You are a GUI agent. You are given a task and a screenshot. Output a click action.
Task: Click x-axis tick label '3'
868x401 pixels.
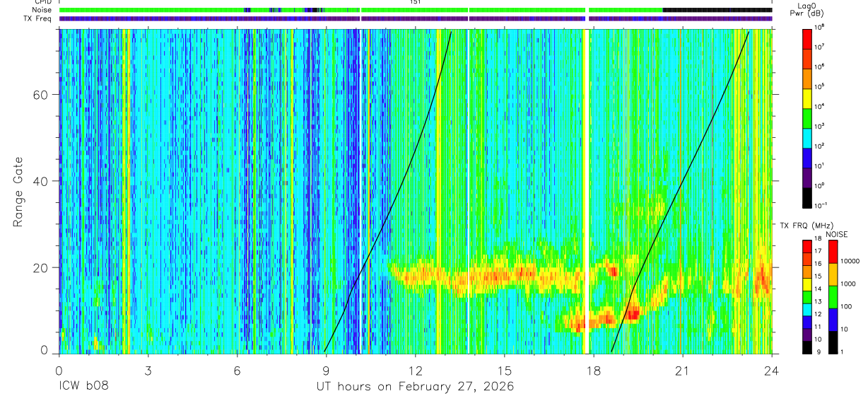(x=148, y=371)
